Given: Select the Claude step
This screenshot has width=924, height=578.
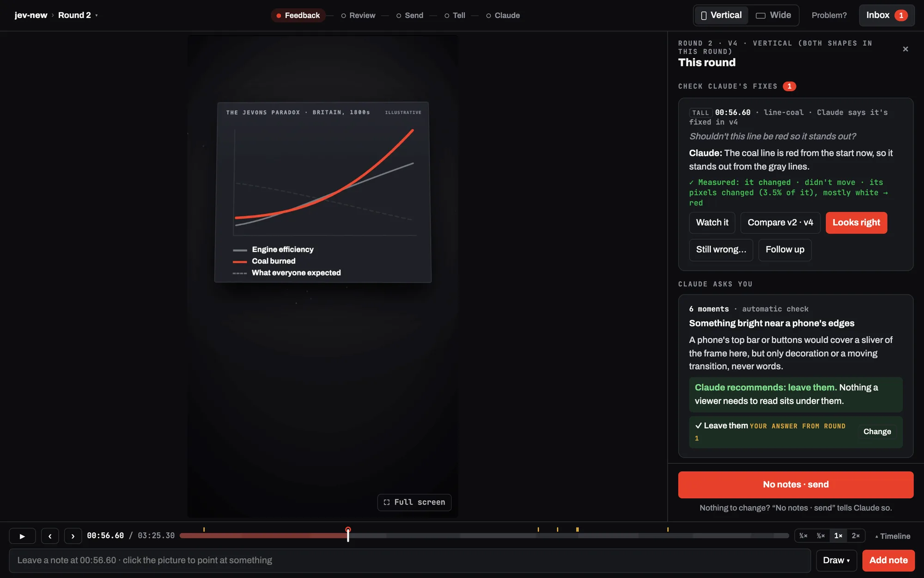Looking at the screenshot, I should click(x=503, y=15).
